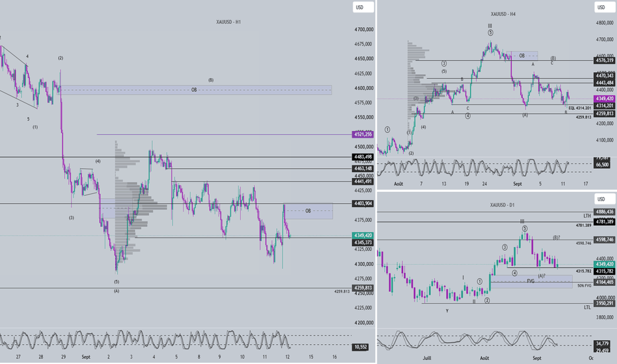Click the XAUUSD - H1 chart title
Viewport: 617px width, 364px height.
pyautogui.click(x=228, y=22)
